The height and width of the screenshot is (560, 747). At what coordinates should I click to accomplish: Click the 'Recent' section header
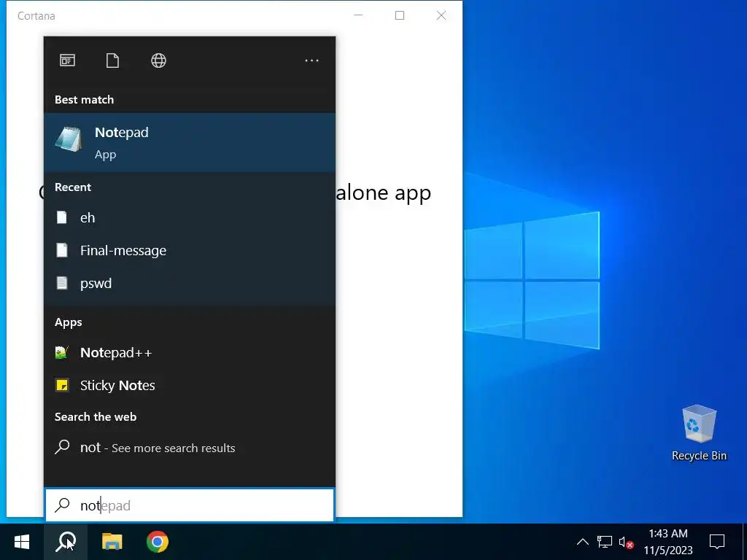73,187
